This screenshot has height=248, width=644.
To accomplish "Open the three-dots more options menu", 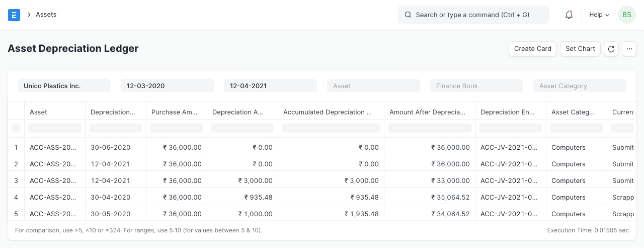I will coord(629,49).
